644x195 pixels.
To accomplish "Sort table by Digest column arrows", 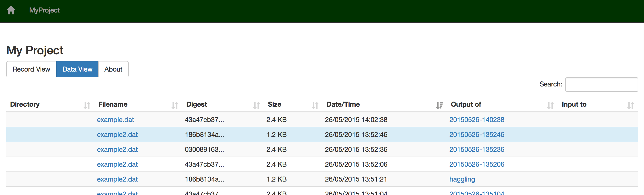I will click(x=256, y=105).
